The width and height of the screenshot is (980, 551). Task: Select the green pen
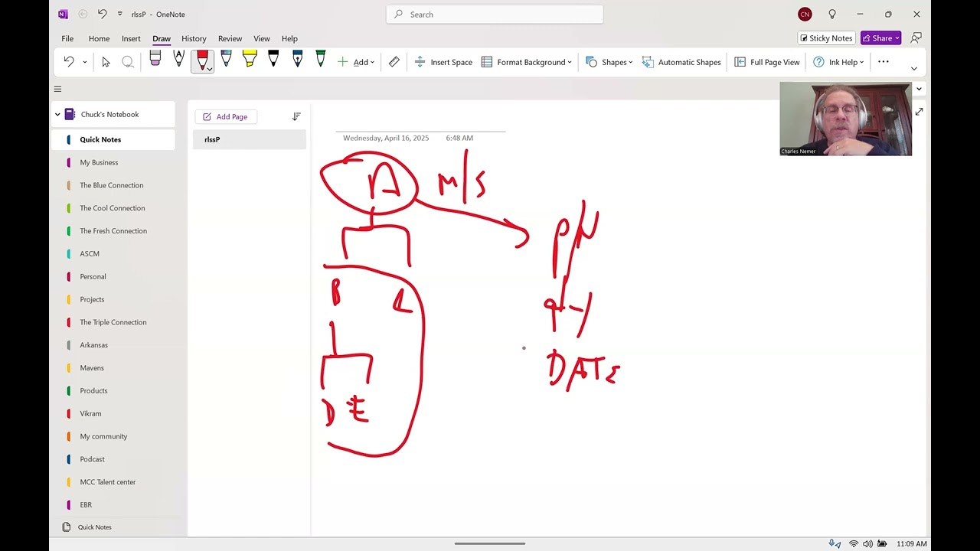click(x=320, y=59)
